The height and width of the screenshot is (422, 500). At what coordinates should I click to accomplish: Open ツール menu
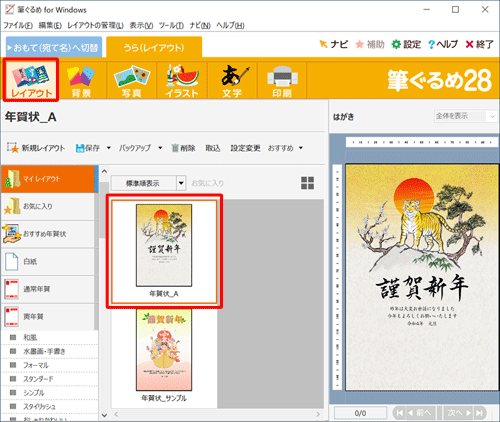[x=171, y=25]
